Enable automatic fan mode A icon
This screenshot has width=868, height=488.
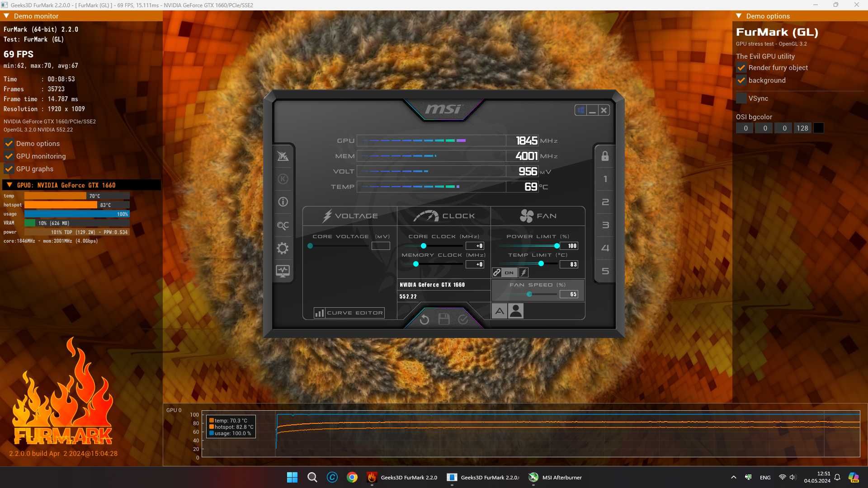click(x=500, y=311)
